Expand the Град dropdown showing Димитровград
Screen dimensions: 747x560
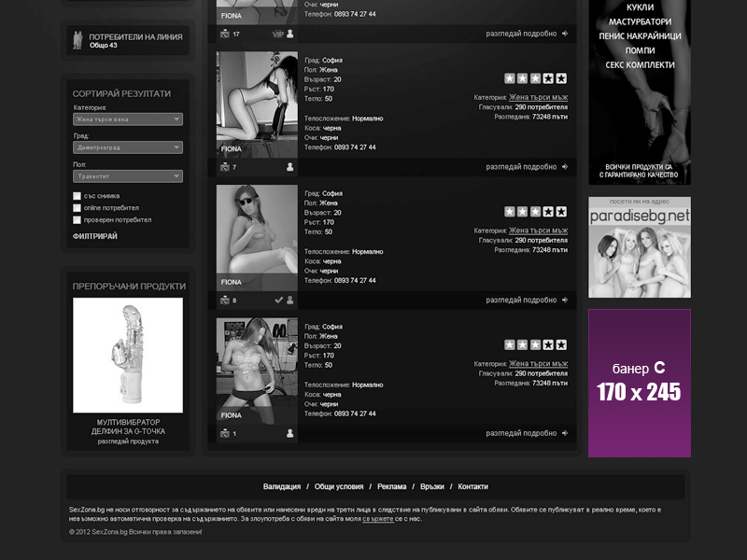127,147
